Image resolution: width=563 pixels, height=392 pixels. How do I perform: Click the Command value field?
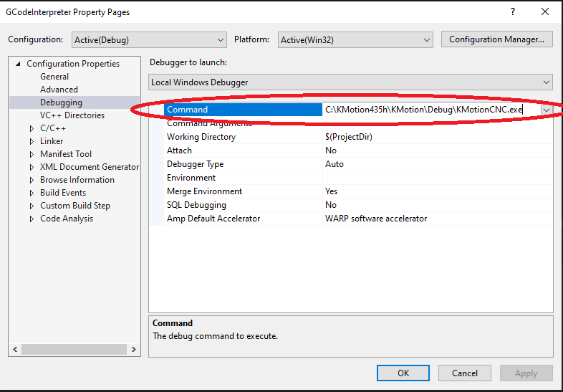coord(430,110)
